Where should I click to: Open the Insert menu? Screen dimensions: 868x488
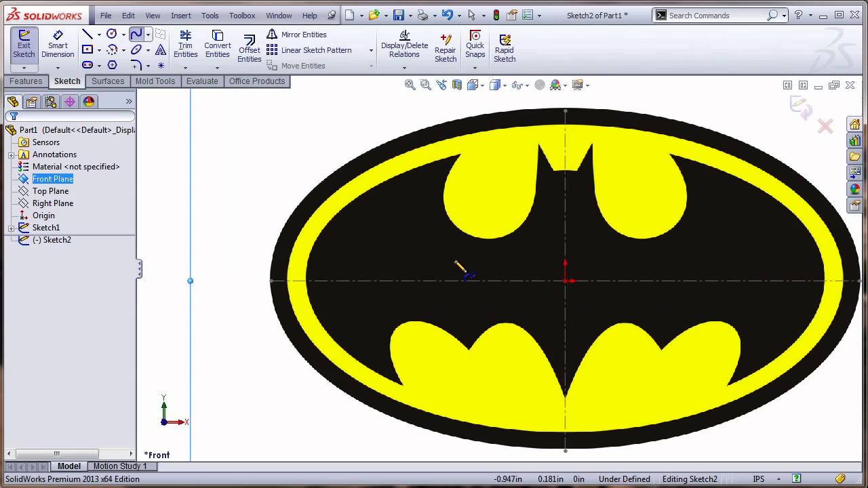(181, 15)
